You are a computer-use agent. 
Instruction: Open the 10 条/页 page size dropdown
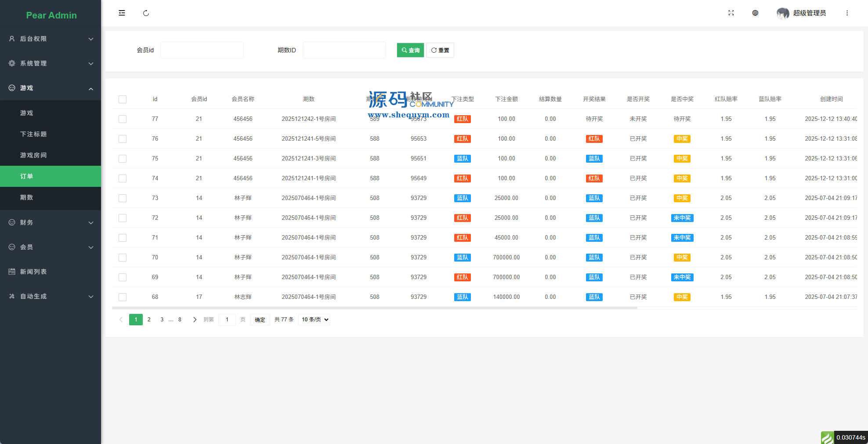pyautogui.click(x=314, y=320)
